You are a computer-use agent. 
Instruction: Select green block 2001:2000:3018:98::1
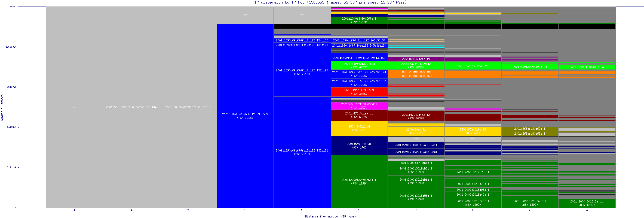coord(473,190)
